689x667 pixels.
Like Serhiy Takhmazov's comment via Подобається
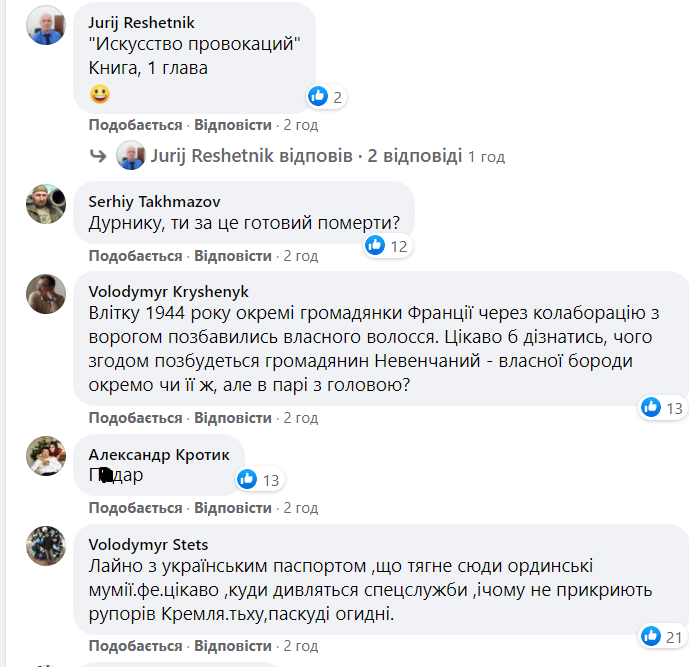(x=135, y=256)
